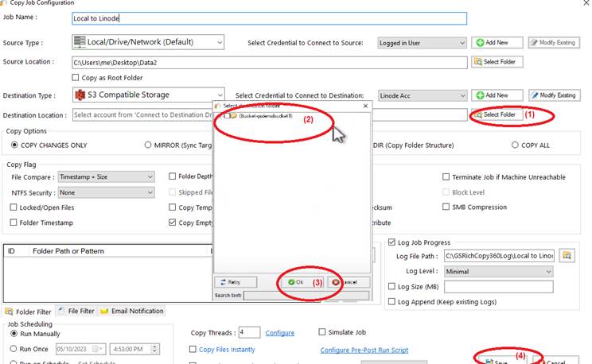Click Select Folder beside Source Location
The height and width of the screenshot is (364, 592).
tap(497, 62)
